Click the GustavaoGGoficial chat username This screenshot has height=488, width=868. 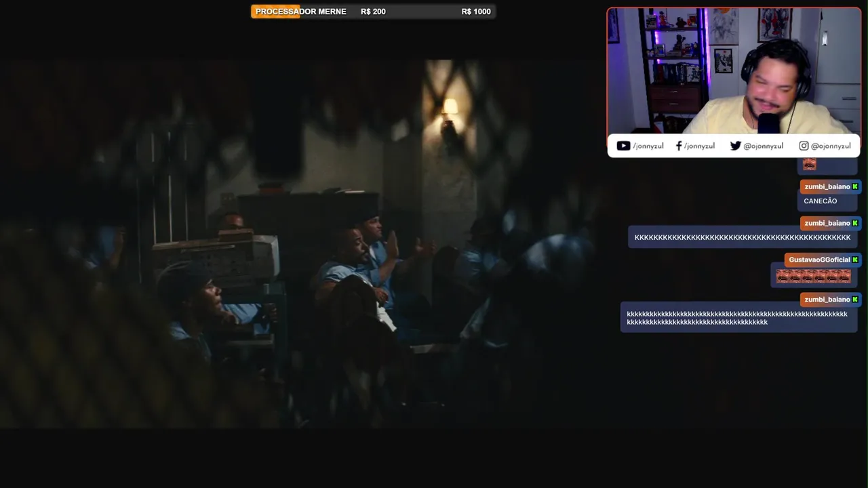819,260
